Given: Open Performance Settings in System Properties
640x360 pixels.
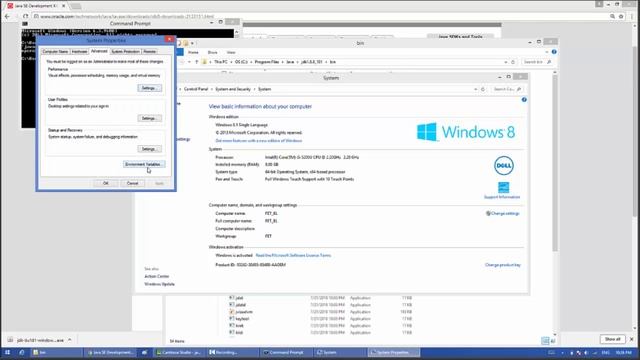Looking at the screenshot, I should [149, 88].
